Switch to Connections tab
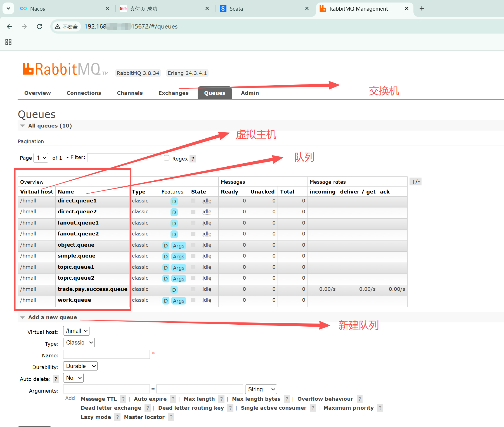 click(x=84, y=93)
